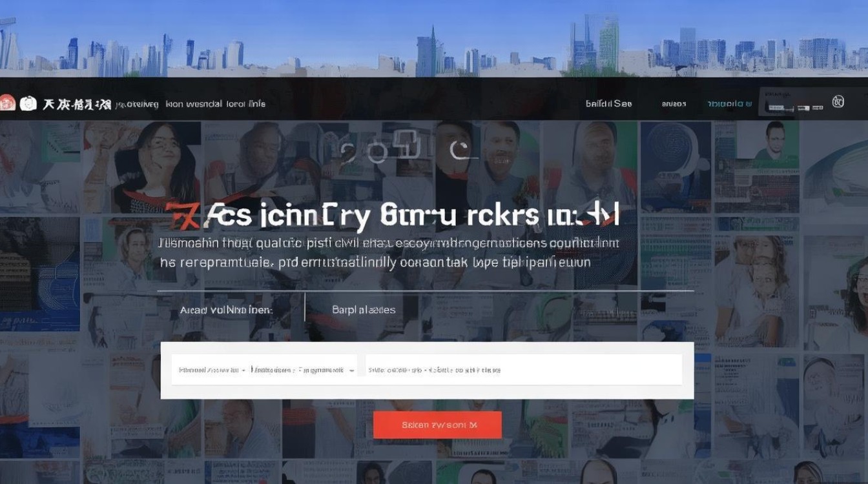Focus the wide search text field
This screenshot has width=868, height=484.
click(x=524, y=370)
